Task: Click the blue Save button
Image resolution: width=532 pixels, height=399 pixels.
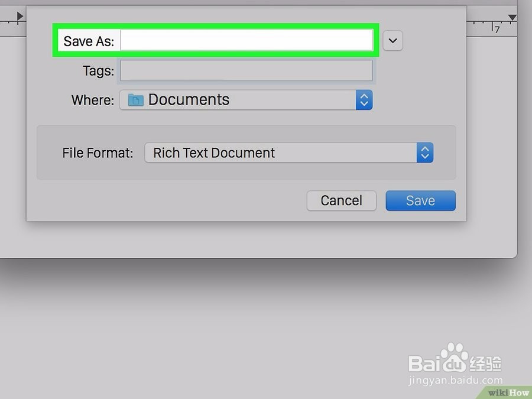Action: click(420, 200)
